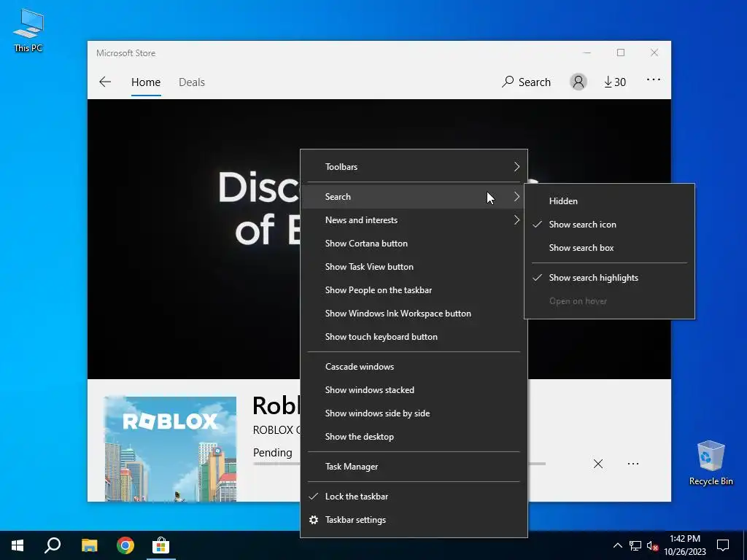
Task: Expand News and interests submenu
Action: (414, 220)
